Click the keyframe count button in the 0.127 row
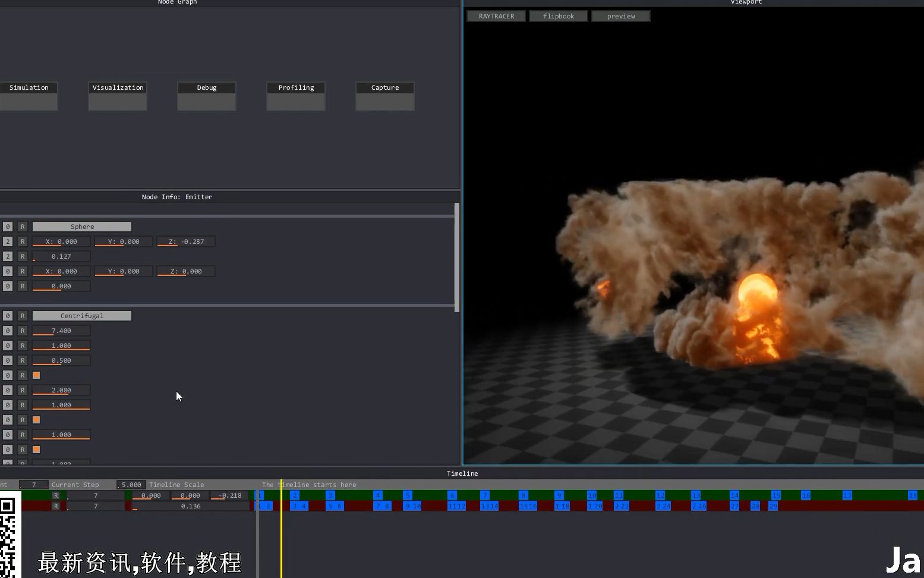Screen dimensions: 924x578 click(x=7, y=256)
